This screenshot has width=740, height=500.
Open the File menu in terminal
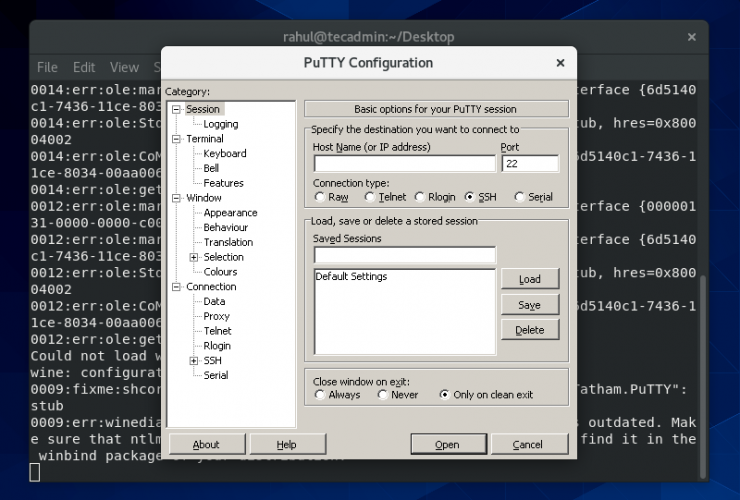tap(47, 67)
